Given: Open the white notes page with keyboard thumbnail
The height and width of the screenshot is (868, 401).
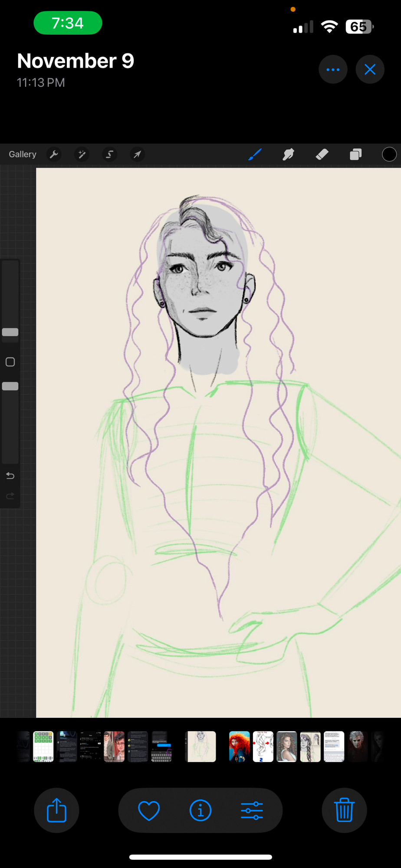Looking at the screenshot, I should tap(334, 746).
